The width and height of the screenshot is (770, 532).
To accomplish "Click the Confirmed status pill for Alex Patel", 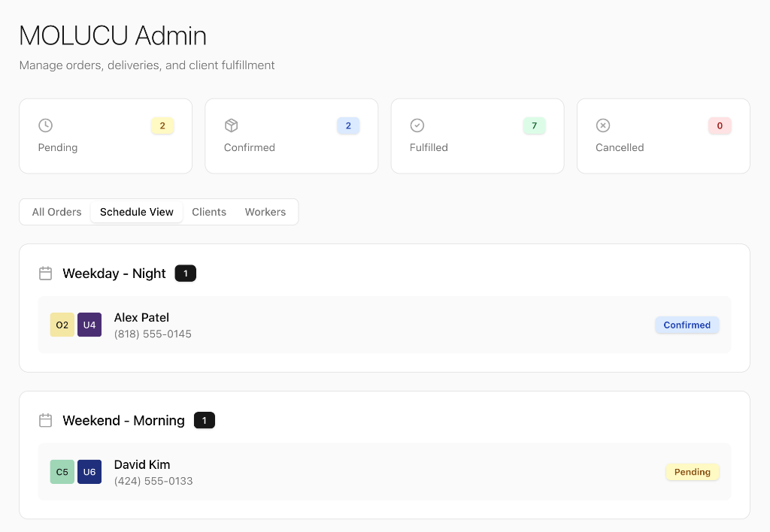I will coord(687,325).
